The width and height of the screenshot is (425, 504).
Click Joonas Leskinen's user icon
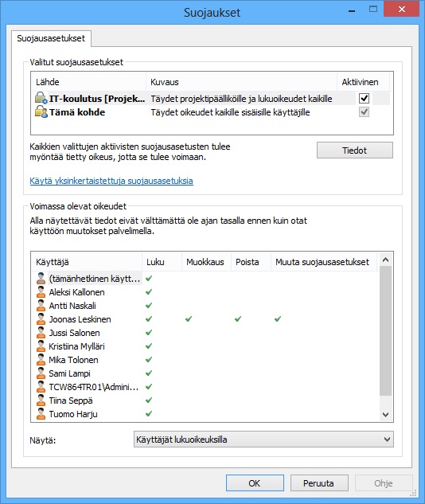(x=41, y=318)
